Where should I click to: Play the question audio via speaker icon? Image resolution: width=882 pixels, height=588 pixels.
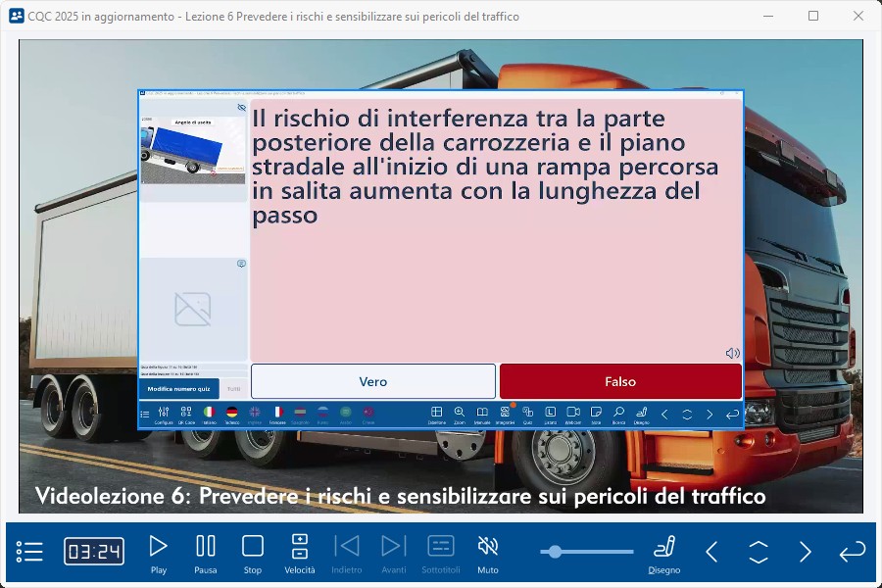click(732, 353)
